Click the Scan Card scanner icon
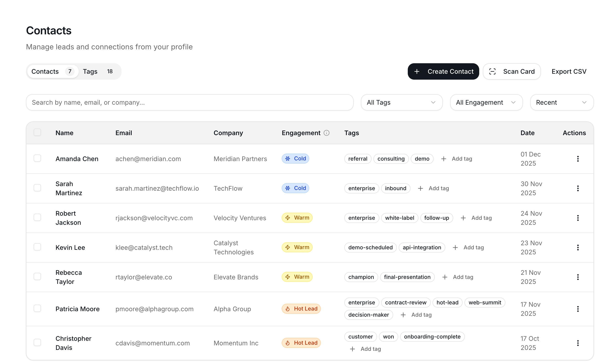The image size is (603, 364). click(x=492, y=71)
